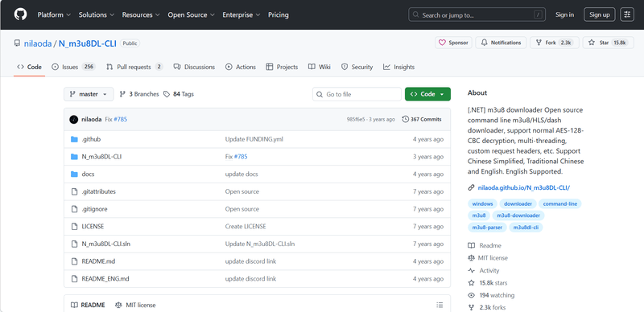The width and height of the screenshot is (644, 312).
Task: Open the LICENSE file
Action: coord(93,226)
